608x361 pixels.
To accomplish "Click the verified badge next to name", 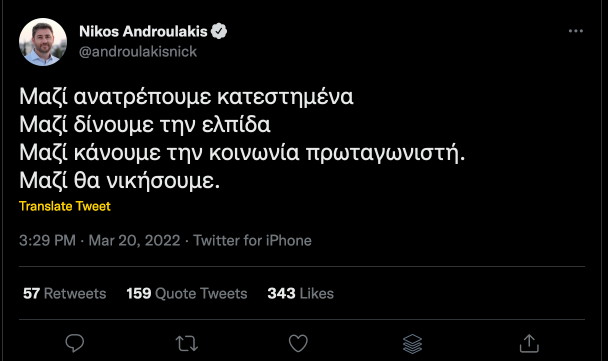I will [219, 31].
